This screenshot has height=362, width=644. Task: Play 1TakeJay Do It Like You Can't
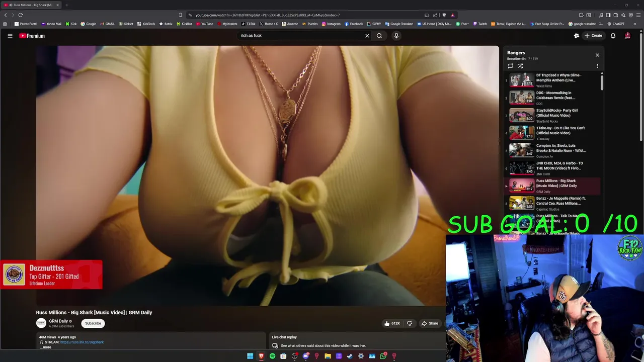(x=552, y=133)
